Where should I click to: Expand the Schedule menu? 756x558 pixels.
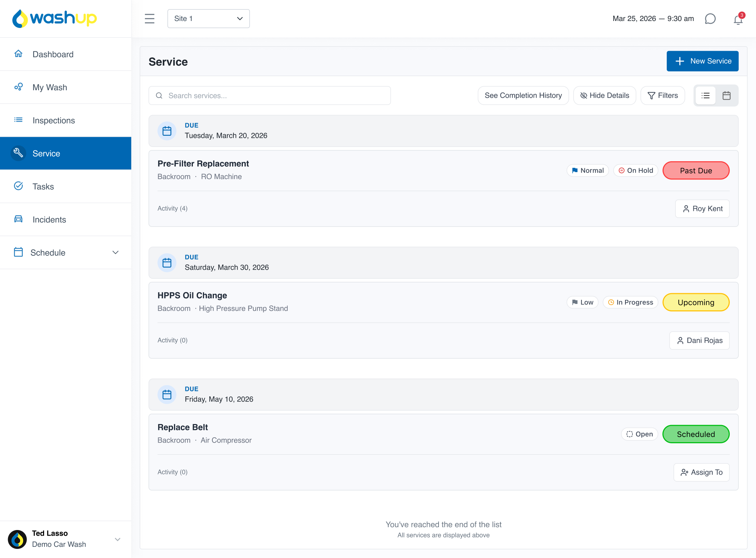(x=115, y=252)
